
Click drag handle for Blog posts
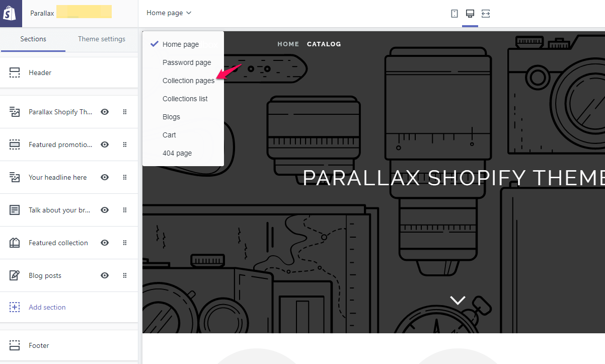point(125,275)
